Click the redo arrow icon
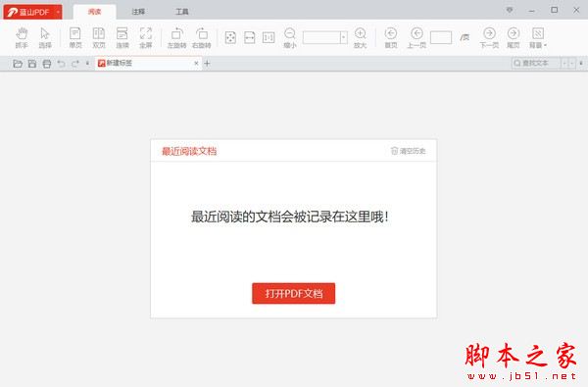Image resolution: width=588 pixels, height=387 pixels. (75, 64)
